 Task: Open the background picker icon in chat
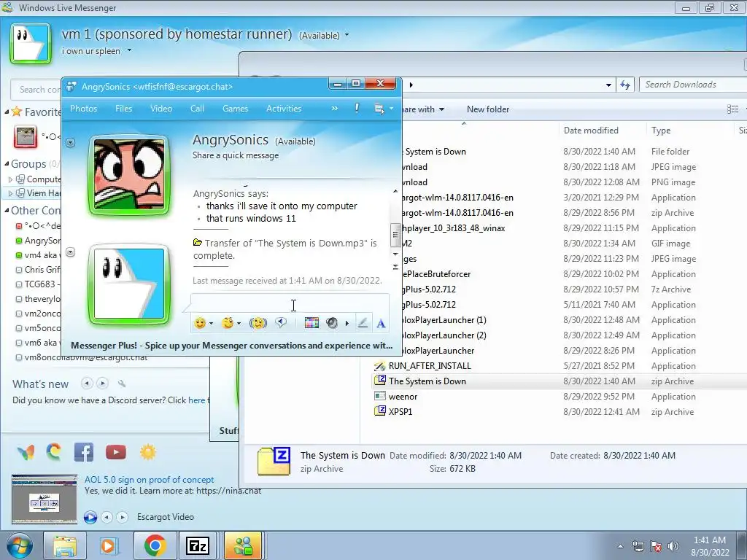311,323
